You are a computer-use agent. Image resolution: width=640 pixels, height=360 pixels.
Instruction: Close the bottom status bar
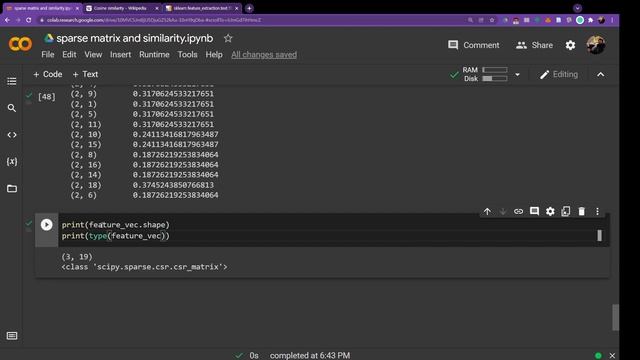(x=612, y=356)
